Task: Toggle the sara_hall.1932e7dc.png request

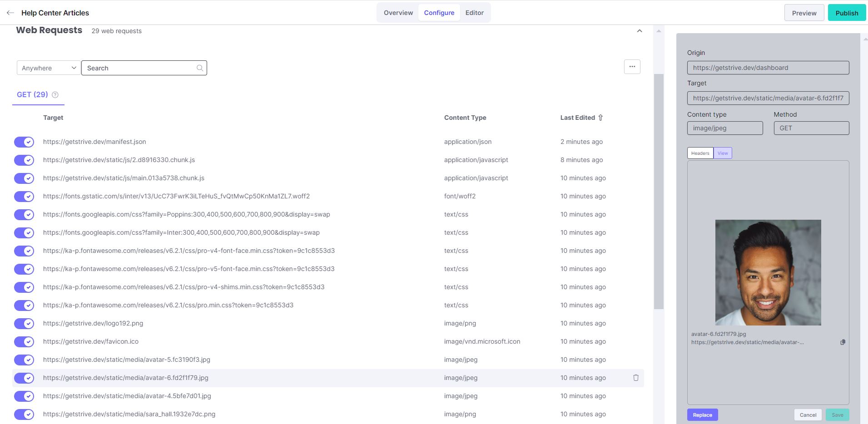Action: [x=24, y=414]
